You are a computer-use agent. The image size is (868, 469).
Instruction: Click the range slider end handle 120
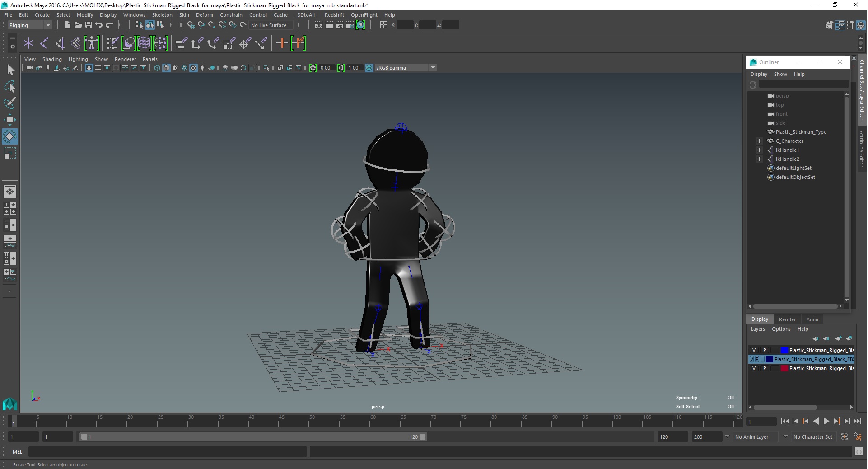423,437
